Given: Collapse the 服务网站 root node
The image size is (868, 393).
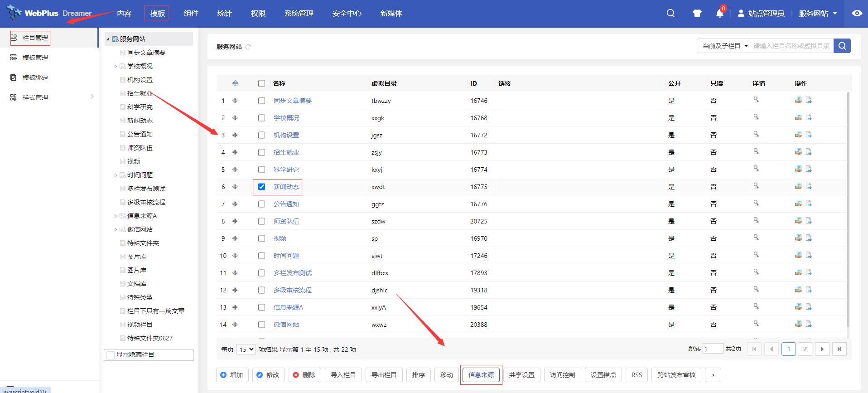Looking at the screenshot, I should 108,39.
